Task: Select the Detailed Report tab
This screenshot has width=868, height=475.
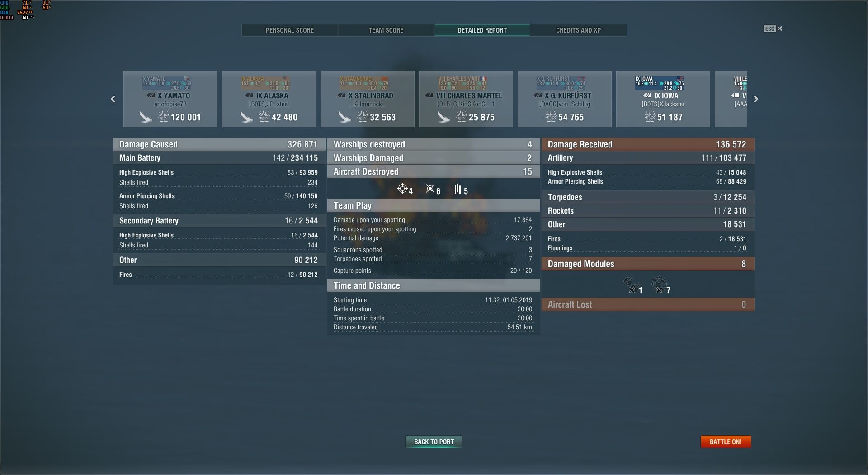Action: 482,30
